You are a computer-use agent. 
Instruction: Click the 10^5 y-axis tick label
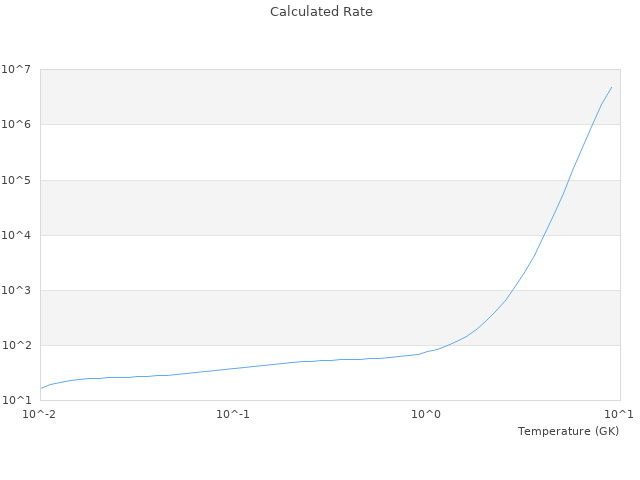[x=16, y=180]
